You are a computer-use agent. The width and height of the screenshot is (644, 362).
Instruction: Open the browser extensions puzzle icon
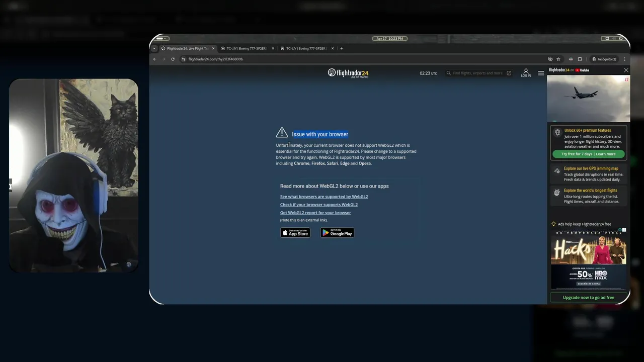point(580,59)
